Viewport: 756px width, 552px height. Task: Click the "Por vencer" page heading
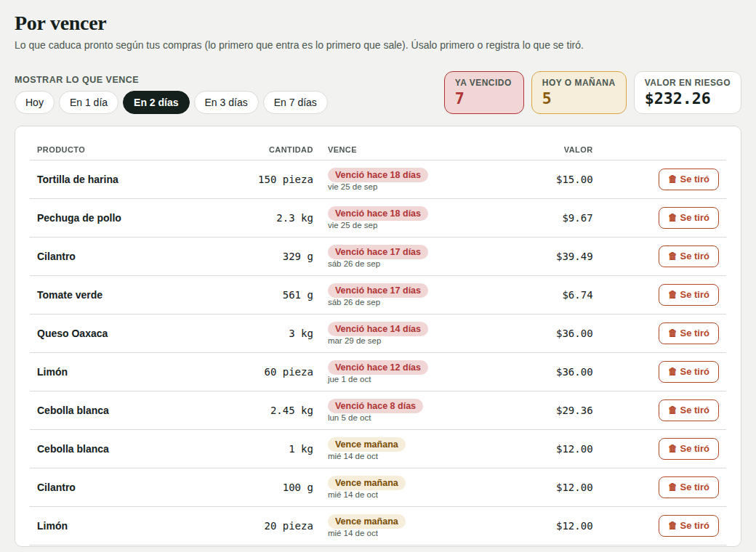[x=60, y=23]
